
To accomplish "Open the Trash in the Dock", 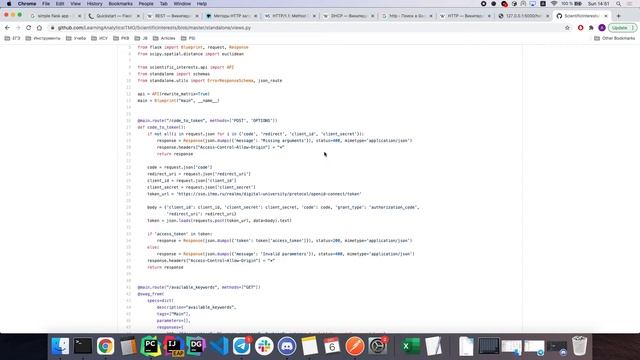I will click(579, 346).
